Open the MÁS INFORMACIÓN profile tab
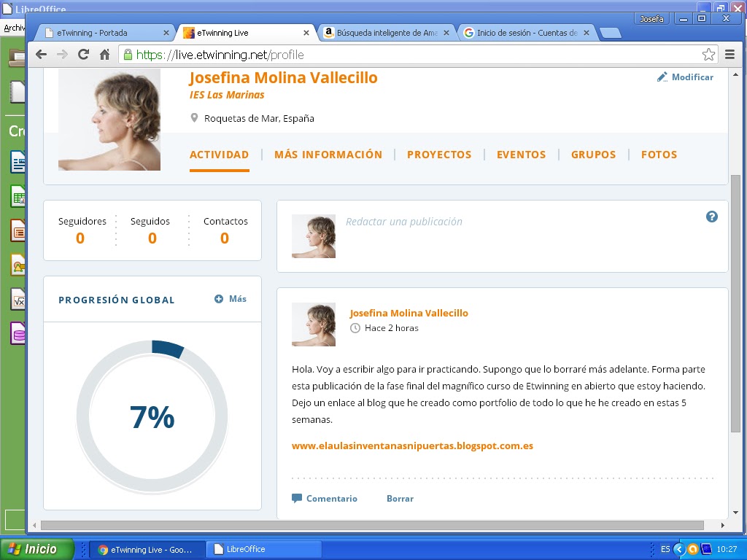Image resolution: width=747 pixels, height=560 pixels. pyautogui.click(x=328, y=155)
